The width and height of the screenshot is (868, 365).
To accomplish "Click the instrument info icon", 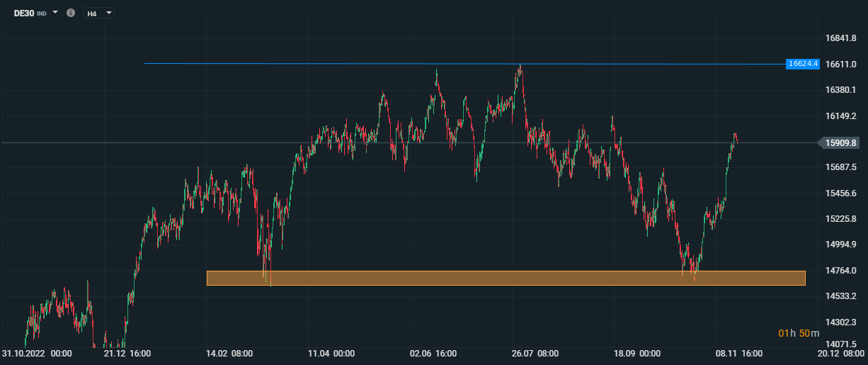I will click(70, 13).
